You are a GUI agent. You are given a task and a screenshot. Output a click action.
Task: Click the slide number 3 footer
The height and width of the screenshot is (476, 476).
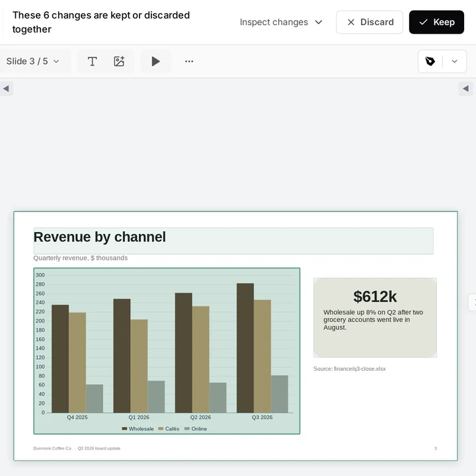[435, 448]
